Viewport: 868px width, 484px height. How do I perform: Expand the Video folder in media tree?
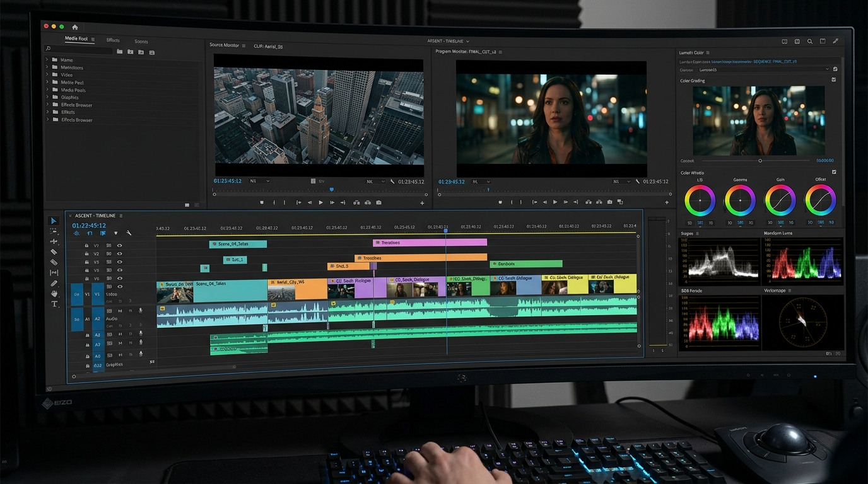pos(47,75)
